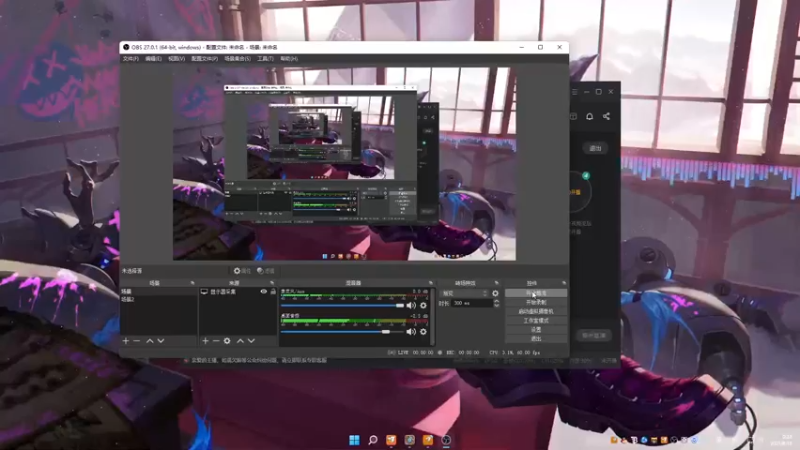The image size is (800, 450).
Task: Add a new source with the Sources plus icon
Action: pyautogui.click(x=205, y=340)
